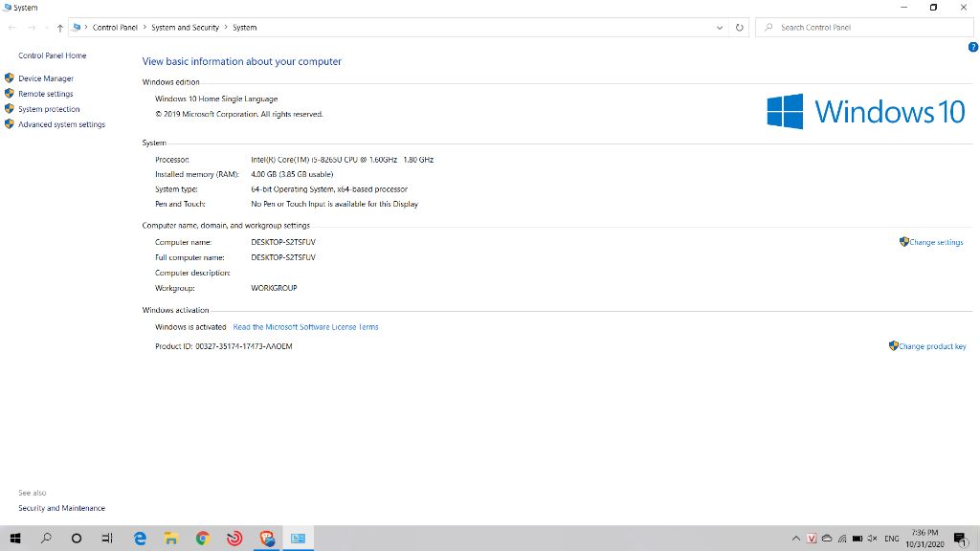Click the Forward navigation arrow

click(x=32, y=28)
